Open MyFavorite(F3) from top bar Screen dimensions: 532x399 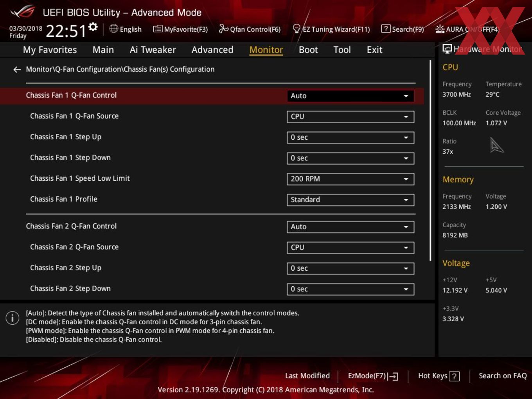pos(180,29)
